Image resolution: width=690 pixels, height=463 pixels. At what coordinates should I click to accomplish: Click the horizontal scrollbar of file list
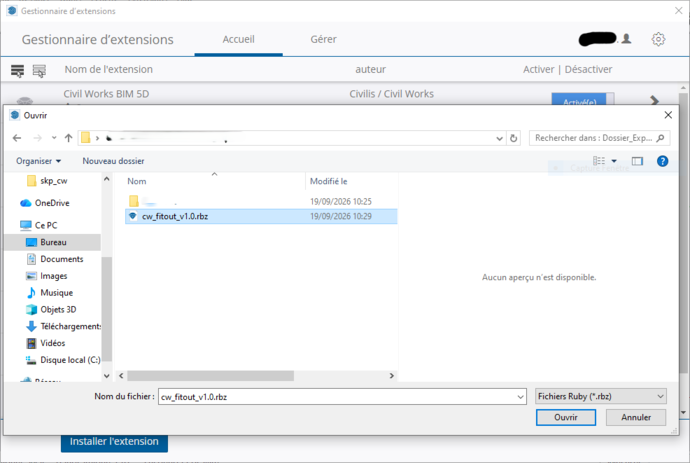[x=210, y=376]
